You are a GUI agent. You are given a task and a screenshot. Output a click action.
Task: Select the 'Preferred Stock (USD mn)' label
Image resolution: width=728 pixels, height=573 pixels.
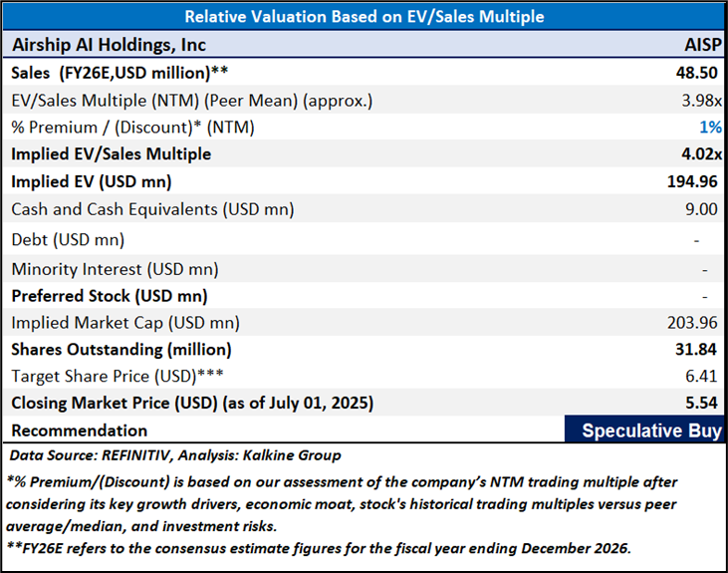110,297
